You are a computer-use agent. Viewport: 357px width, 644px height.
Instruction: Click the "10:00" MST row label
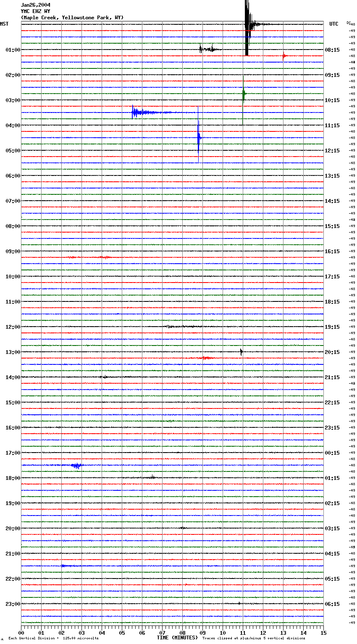point(13,277)
